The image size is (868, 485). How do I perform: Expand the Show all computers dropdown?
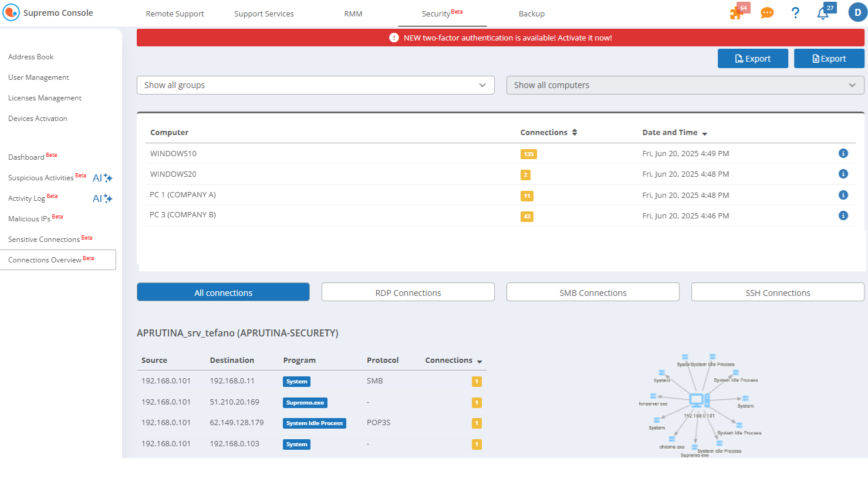(685, 85)
